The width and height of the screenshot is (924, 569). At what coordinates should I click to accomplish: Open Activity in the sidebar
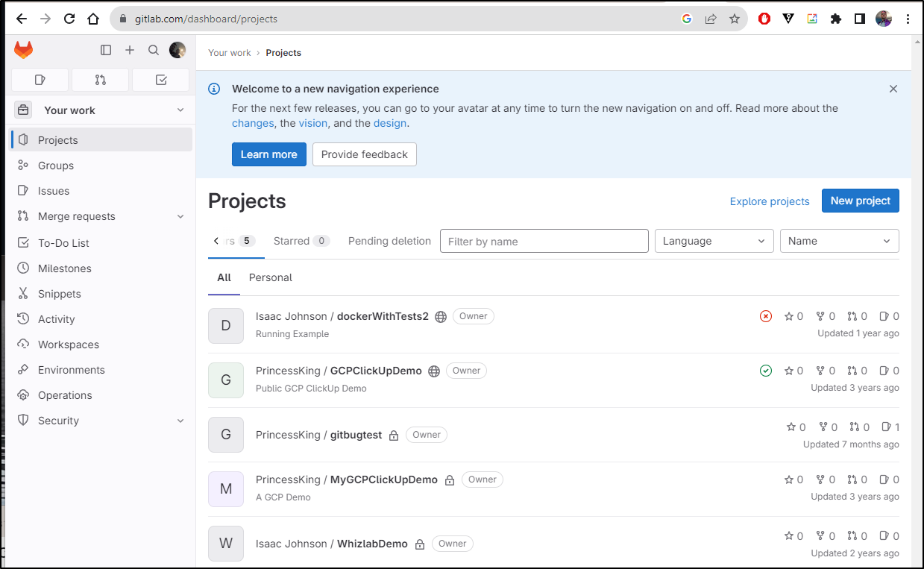click(101, 319)
